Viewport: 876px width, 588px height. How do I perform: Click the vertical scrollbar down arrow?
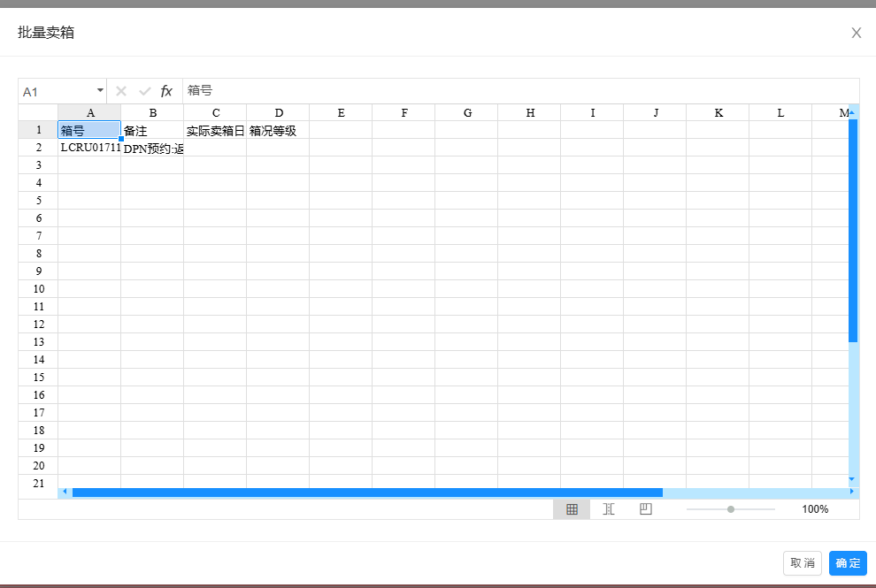click(x=853, y=478)
